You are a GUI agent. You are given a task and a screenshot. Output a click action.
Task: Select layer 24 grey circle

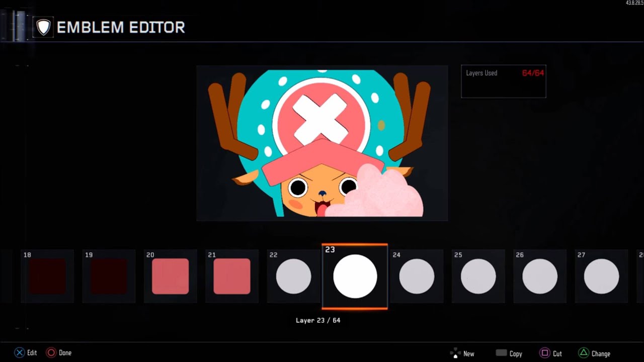417,276
